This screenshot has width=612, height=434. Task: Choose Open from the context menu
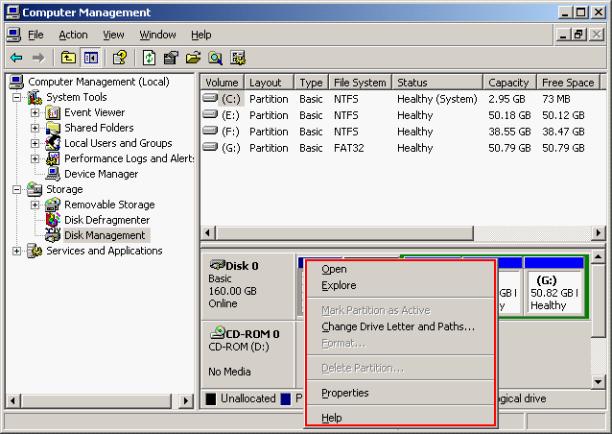(x=400, y=269)
